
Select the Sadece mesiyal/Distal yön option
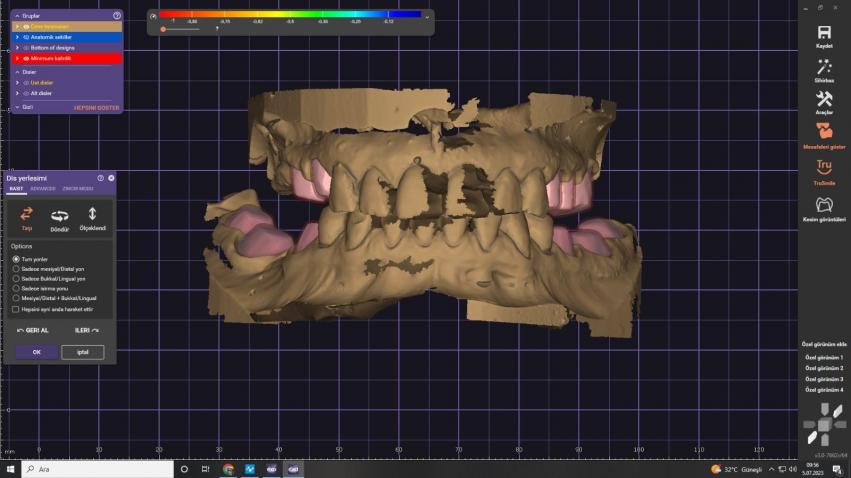(x=16, y=268)
